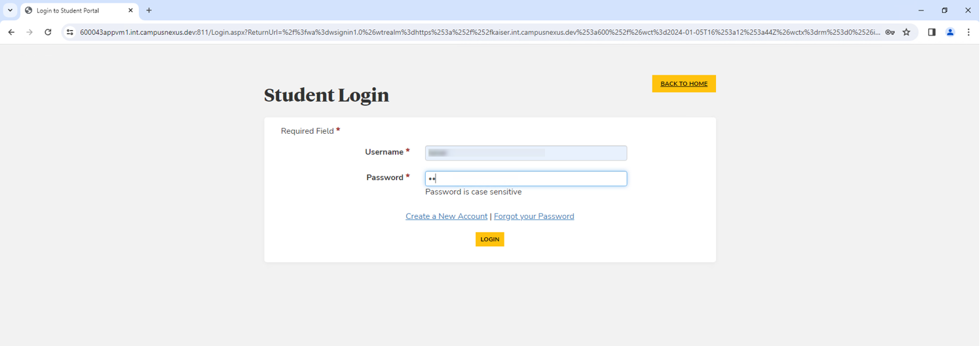Select the Login to Student Portal tab
This screenshot has height=346, width=980.
[72, 10]
